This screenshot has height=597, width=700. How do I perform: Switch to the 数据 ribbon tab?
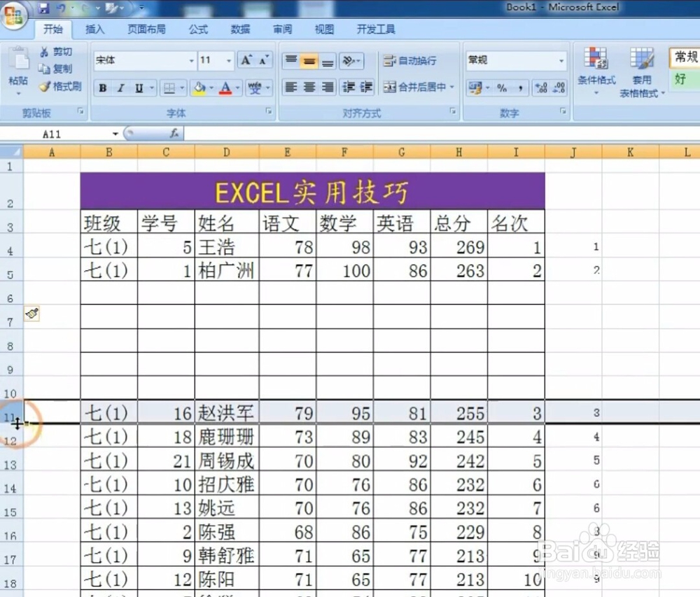tap(240, 29)
